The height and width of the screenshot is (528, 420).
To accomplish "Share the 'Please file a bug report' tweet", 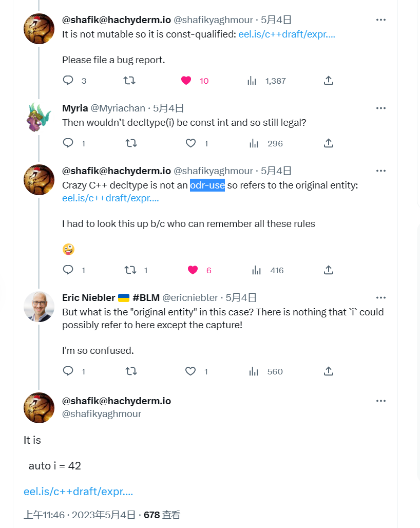I will (329, 81).
